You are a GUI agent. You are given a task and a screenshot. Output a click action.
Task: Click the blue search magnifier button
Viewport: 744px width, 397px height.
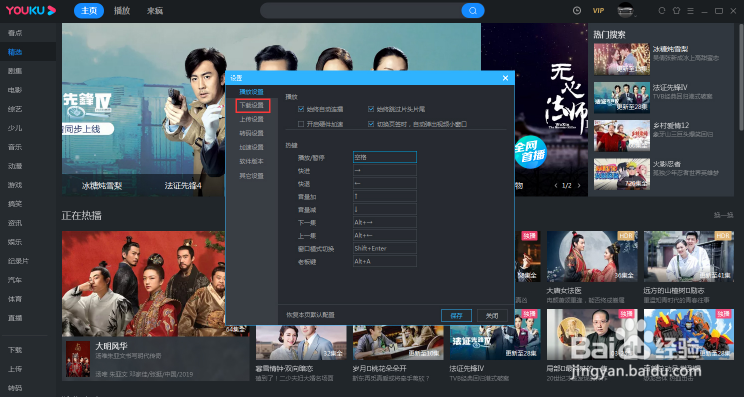click(473, 10)
